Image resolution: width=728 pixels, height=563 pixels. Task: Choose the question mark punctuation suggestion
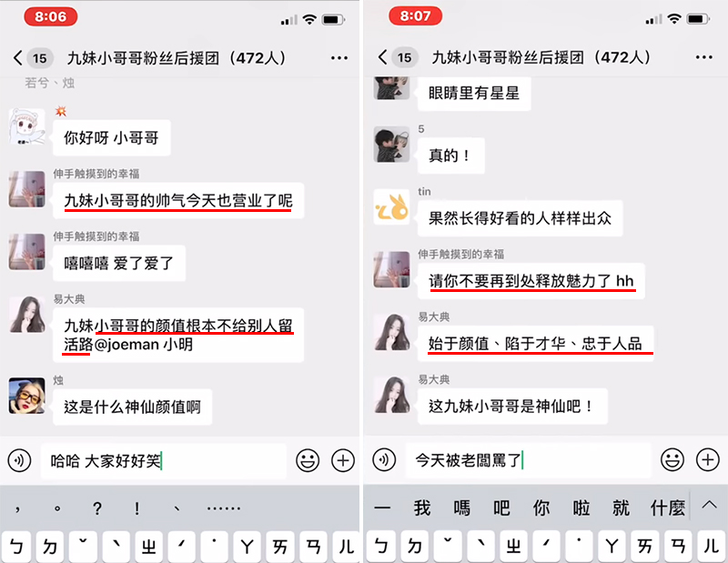(x=97, y=508)
